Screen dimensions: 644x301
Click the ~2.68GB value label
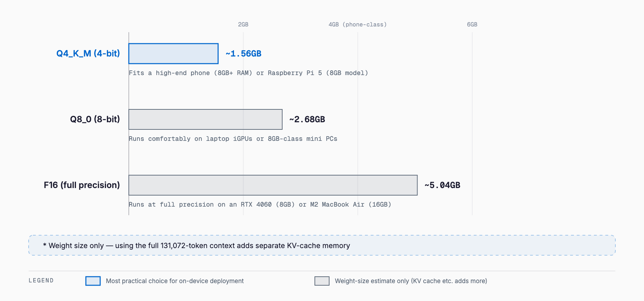pos(307,119)
